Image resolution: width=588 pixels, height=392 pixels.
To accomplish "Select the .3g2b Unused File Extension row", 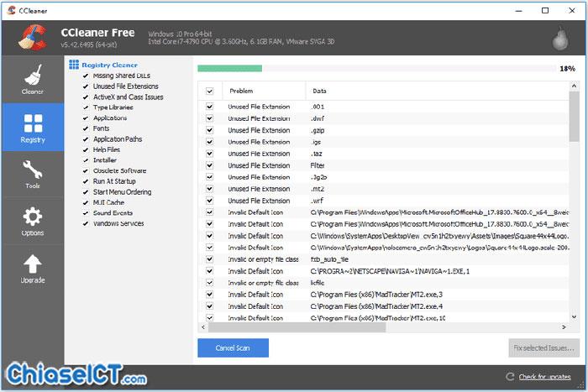I will click(x=383, y=177).
